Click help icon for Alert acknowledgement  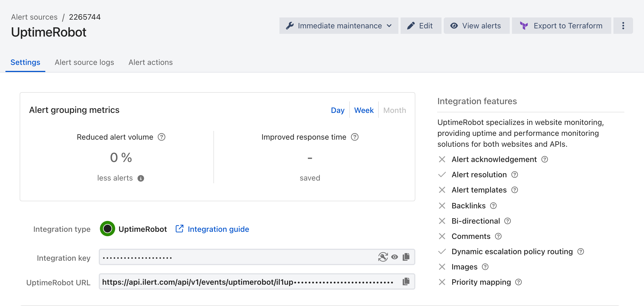(x=545, y=159)
